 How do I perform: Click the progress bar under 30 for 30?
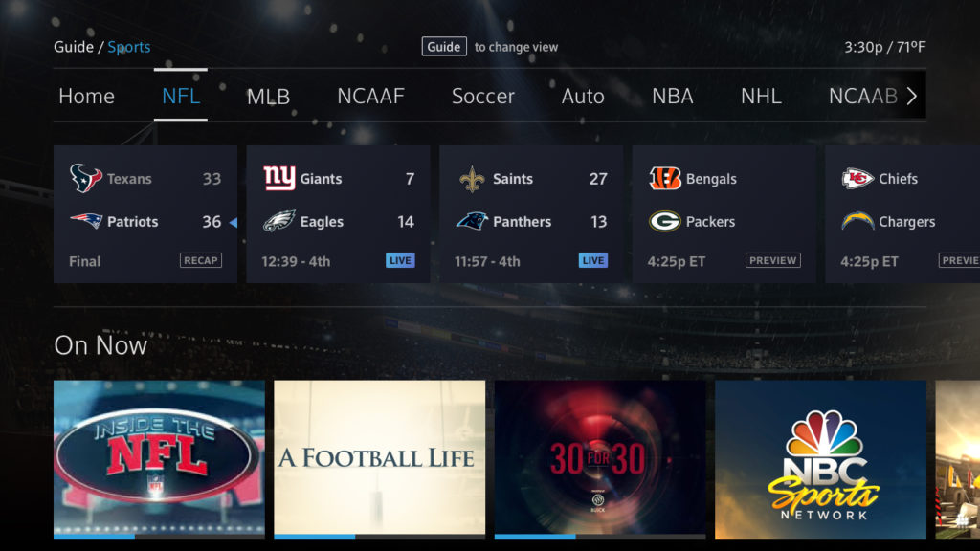601,537
